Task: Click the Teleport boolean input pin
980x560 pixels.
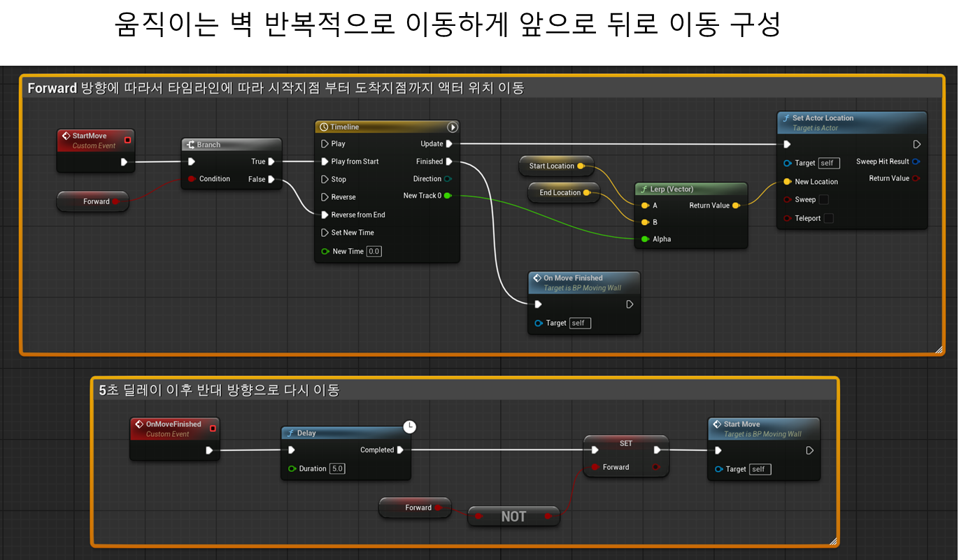Action: [x=788, y=218]
